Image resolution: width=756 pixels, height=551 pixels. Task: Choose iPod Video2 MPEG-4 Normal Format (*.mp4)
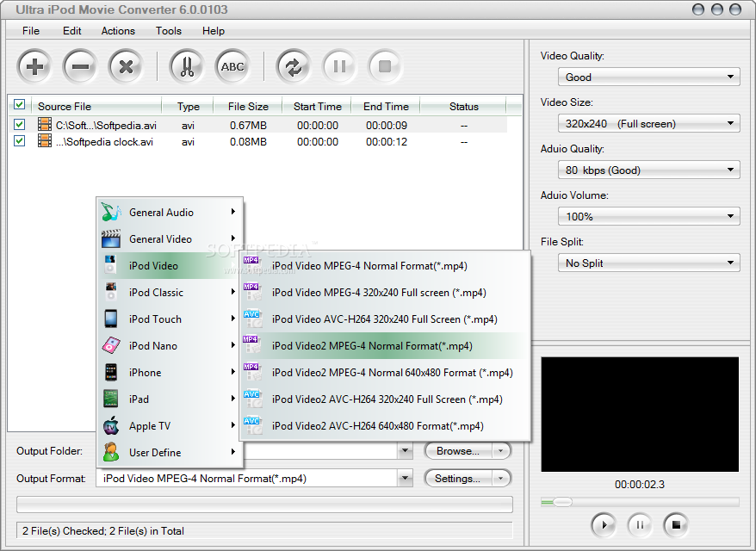384,345
